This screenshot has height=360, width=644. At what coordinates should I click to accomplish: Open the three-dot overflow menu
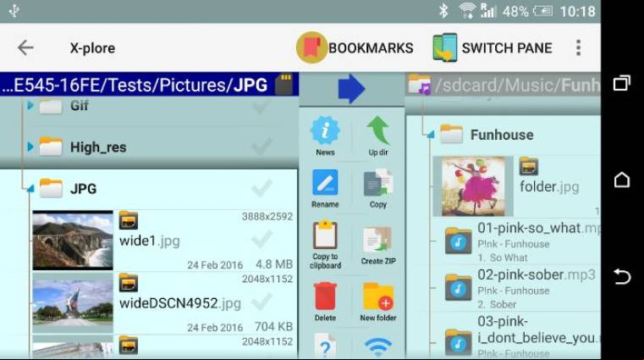[x=578, y=47]
